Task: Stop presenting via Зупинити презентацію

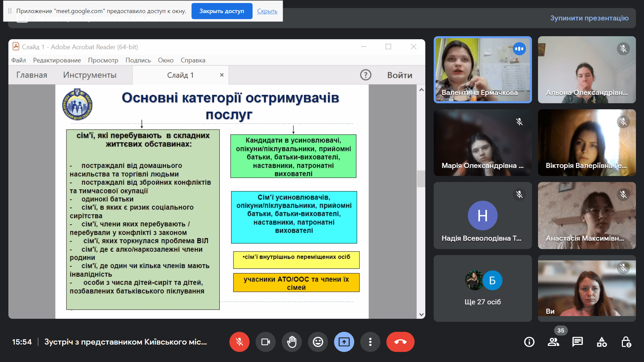Action: (589, 18)
